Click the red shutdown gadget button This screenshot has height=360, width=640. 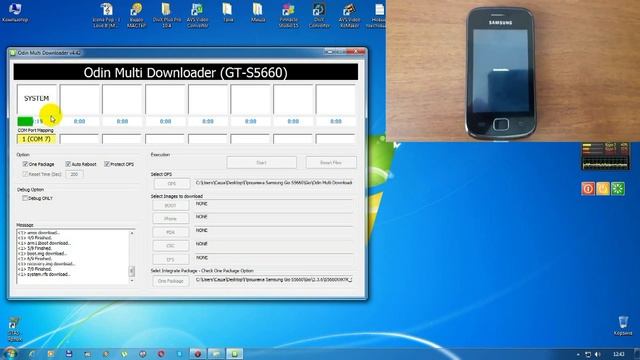tap(588, 189)
